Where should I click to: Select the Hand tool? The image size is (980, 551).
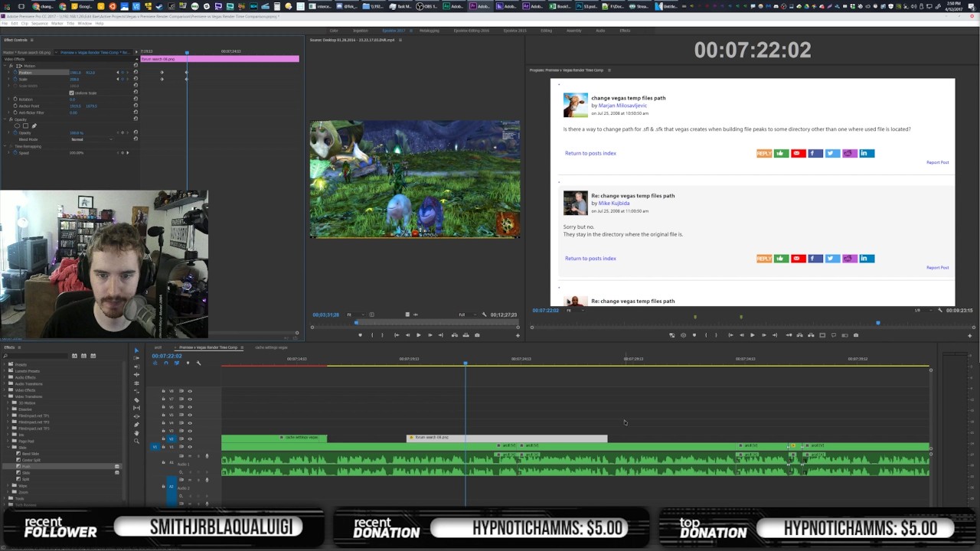136,432
